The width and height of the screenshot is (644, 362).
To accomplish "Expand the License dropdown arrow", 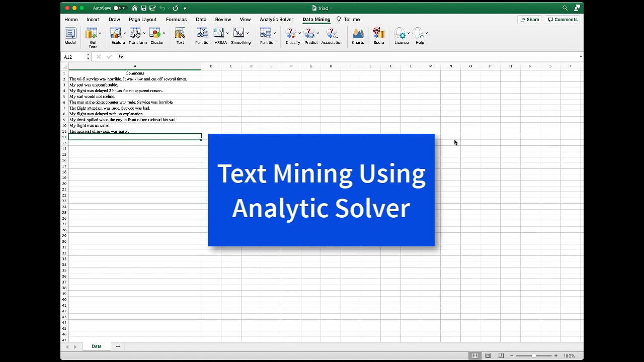I will point(409,33).
